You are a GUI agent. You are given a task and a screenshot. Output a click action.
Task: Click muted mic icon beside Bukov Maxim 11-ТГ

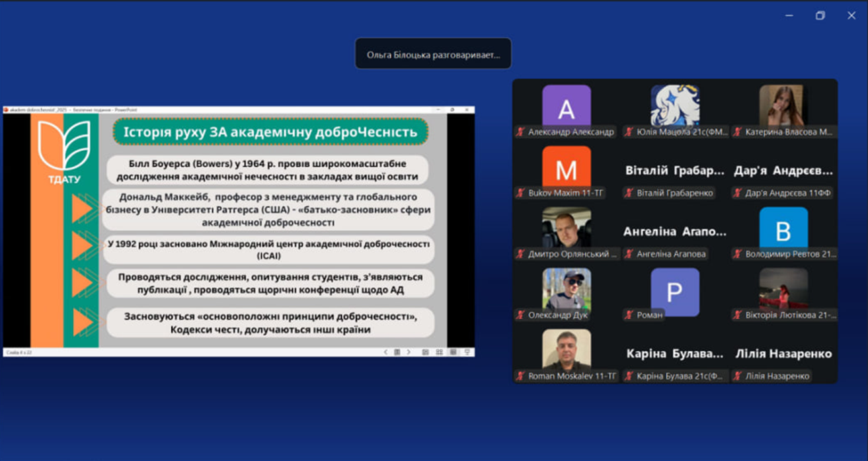[521, 193]
